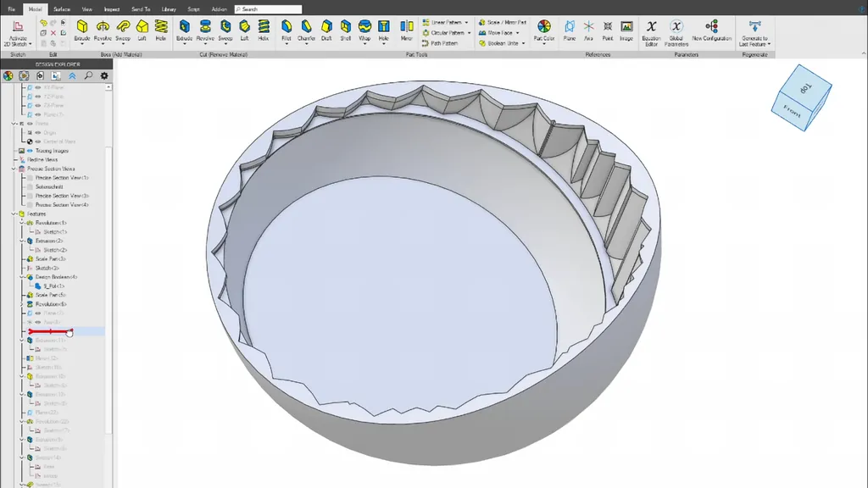Toggle visibility eye of XY-Plane
Screen dimensions: 868x488
point(37,87)
